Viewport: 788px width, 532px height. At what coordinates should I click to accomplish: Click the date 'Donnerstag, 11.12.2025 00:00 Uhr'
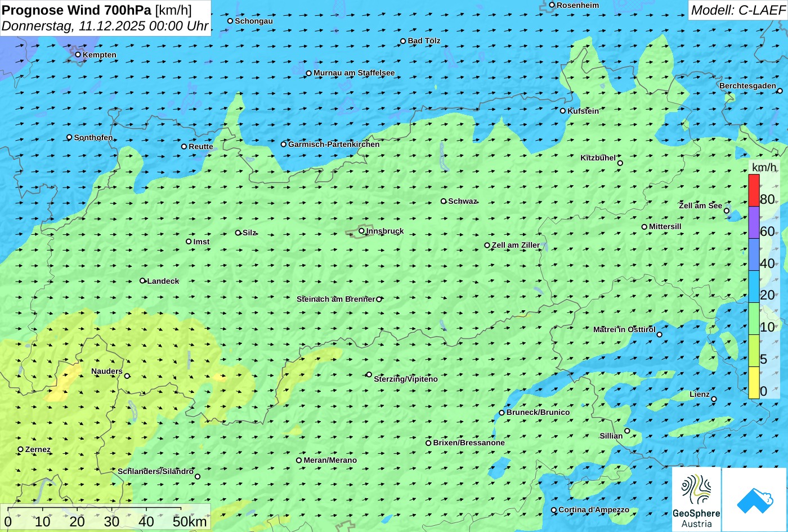(105, 26)
